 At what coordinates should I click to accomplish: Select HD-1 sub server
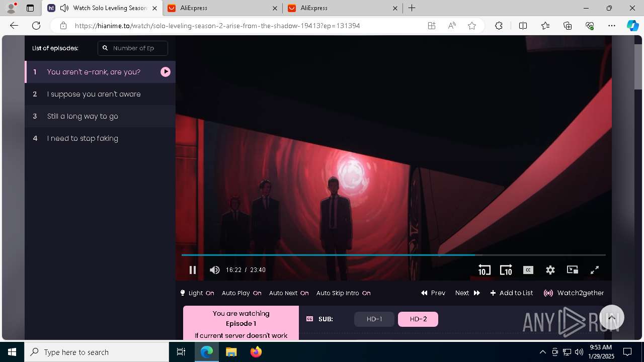pyautogui.click(x=374, y=319)
